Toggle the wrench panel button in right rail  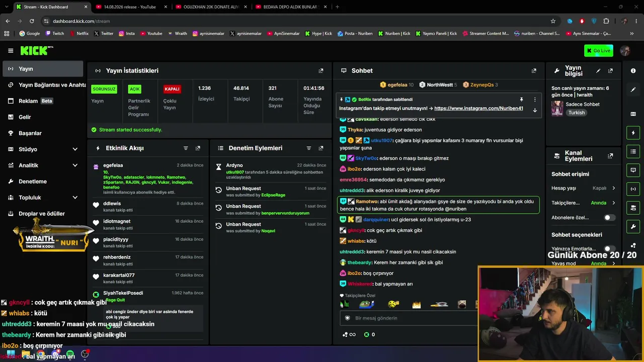click(x=633, y=227)
